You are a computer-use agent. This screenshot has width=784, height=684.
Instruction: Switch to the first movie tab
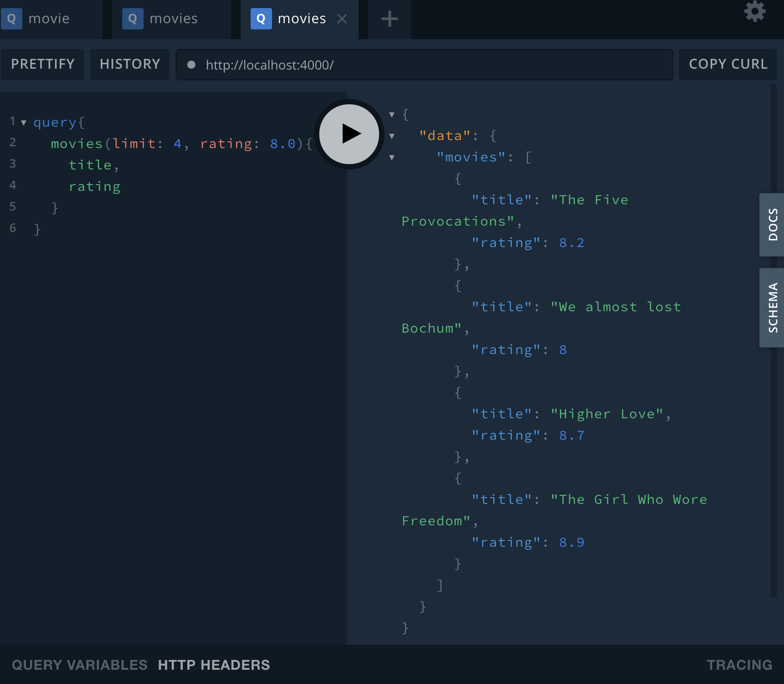(49, 19)
